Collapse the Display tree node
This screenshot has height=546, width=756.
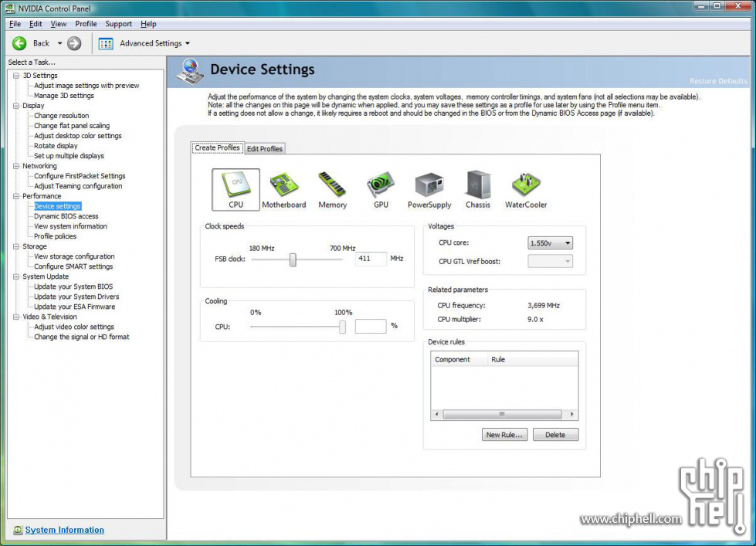pos(16,106)
